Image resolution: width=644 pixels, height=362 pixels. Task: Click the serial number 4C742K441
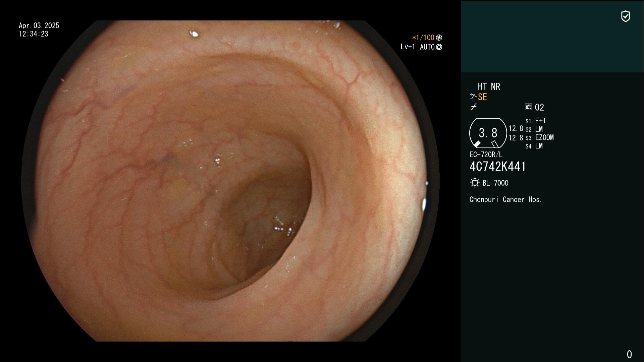click(x=498, y=167)
